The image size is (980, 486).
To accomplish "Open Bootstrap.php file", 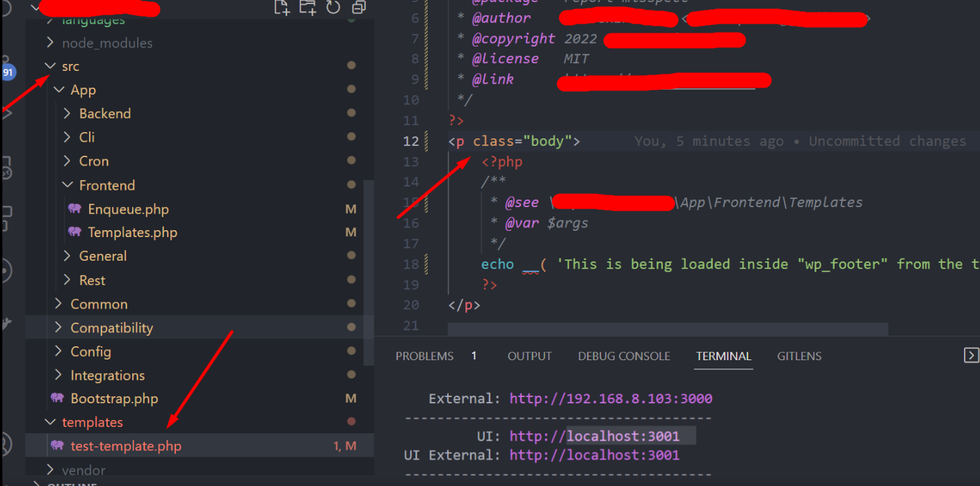I will 114,398.
